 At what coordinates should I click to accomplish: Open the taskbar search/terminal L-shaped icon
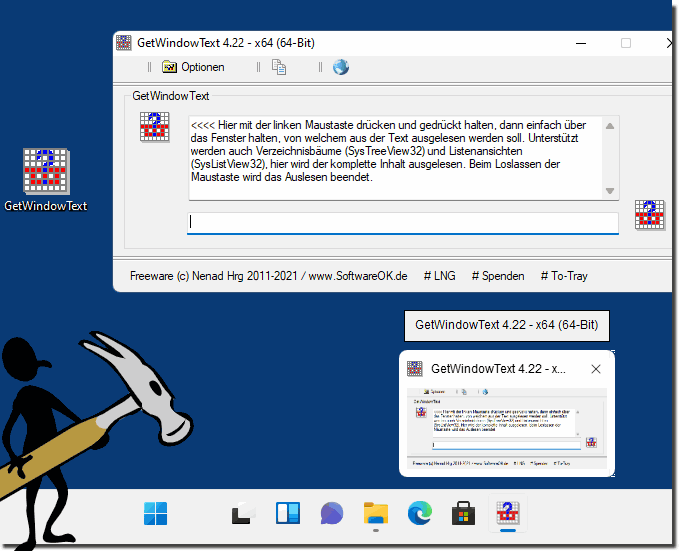(x=241, y=513)
